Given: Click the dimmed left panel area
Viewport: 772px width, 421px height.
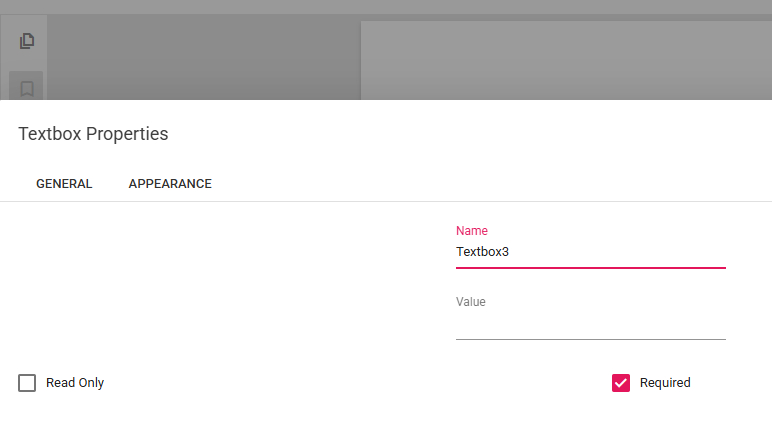Looking at the screenshot, I should click(200, 60).
